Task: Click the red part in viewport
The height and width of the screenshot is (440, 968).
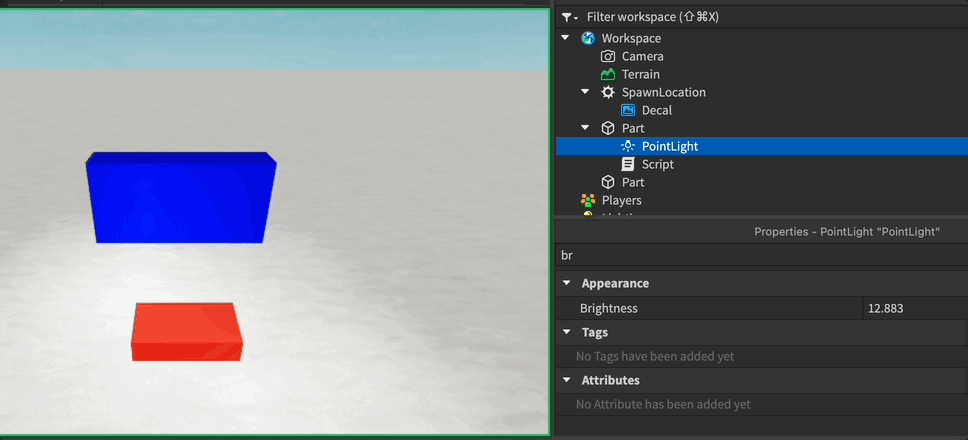Action: click(x=186, y=332)
